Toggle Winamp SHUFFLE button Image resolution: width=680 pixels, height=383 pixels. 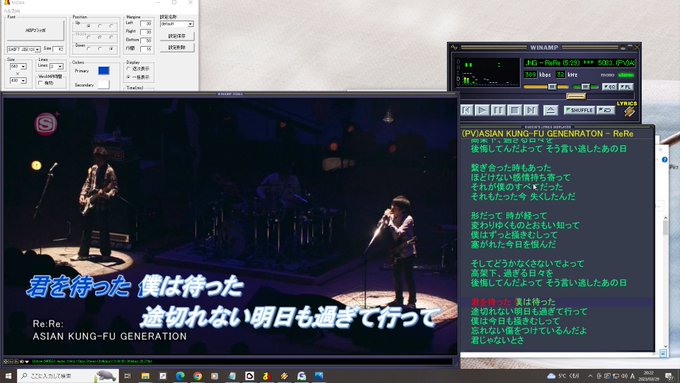(x=579, y=110)
